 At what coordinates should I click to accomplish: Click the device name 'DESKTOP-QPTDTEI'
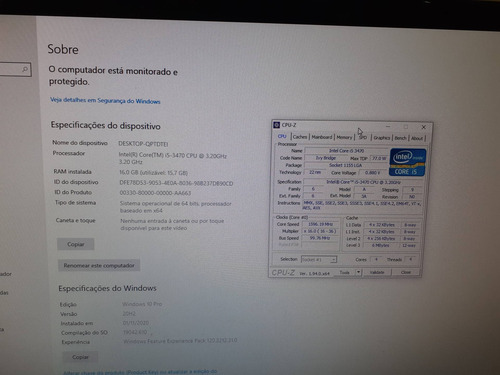pos(143,144)
